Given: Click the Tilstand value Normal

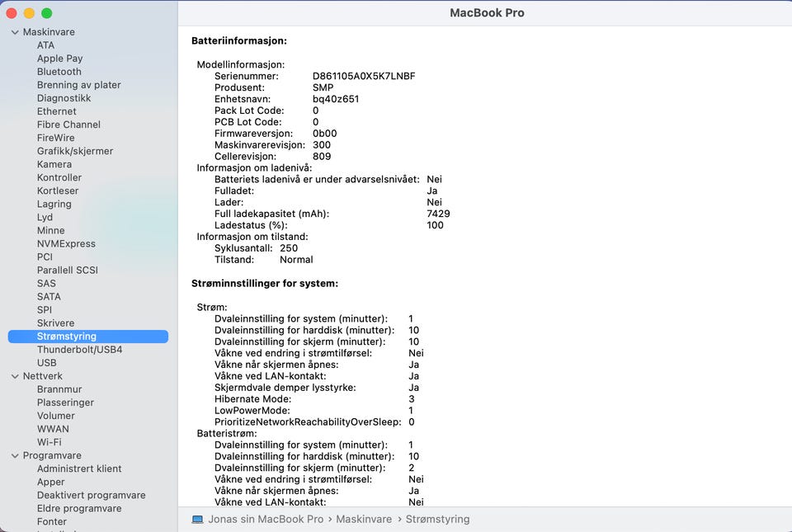Looking at the screenshot, I should pyautogui.click(x=296, y=260).
